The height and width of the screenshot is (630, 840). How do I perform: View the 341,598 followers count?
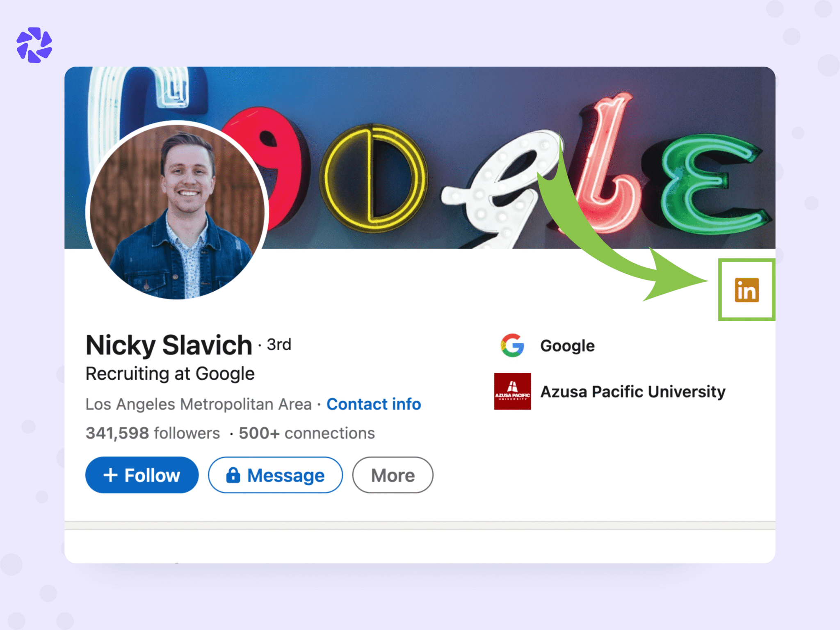pos(153,433)
